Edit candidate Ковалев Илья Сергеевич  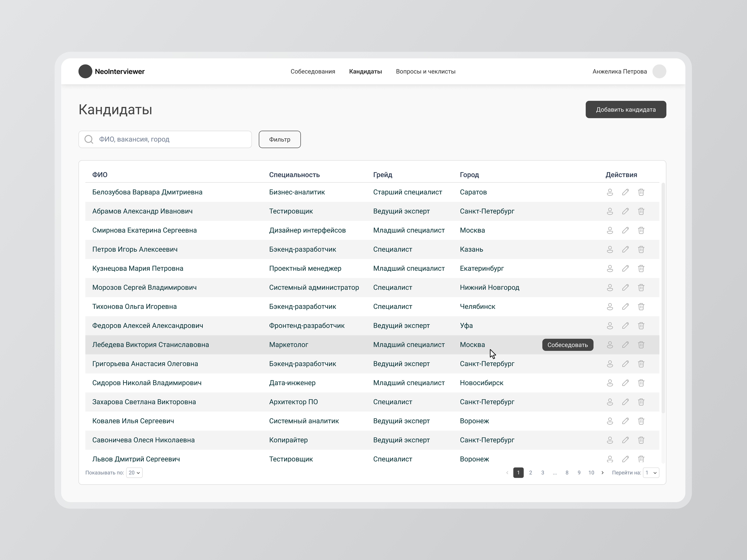point(625,421)
